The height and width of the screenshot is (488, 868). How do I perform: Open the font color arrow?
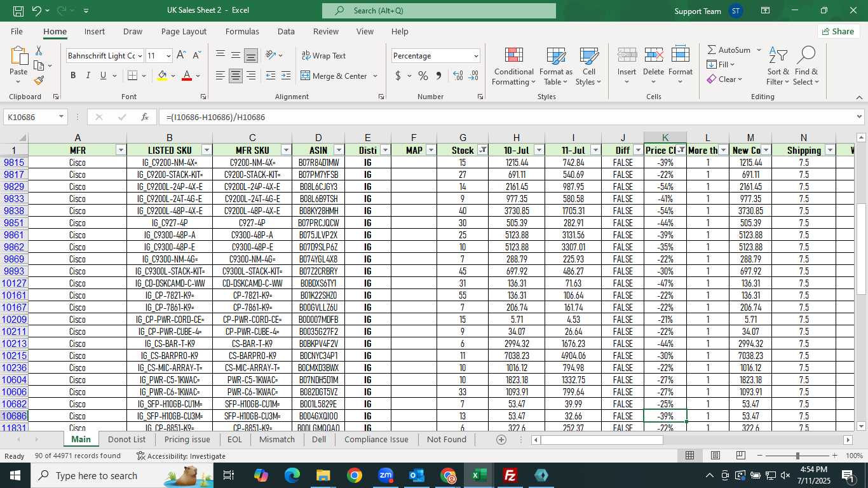(198, 76)
